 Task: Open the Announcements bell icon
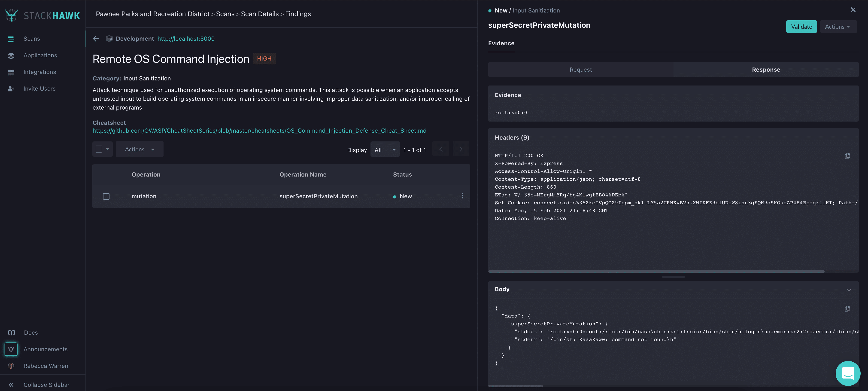(x=11, y=349)
